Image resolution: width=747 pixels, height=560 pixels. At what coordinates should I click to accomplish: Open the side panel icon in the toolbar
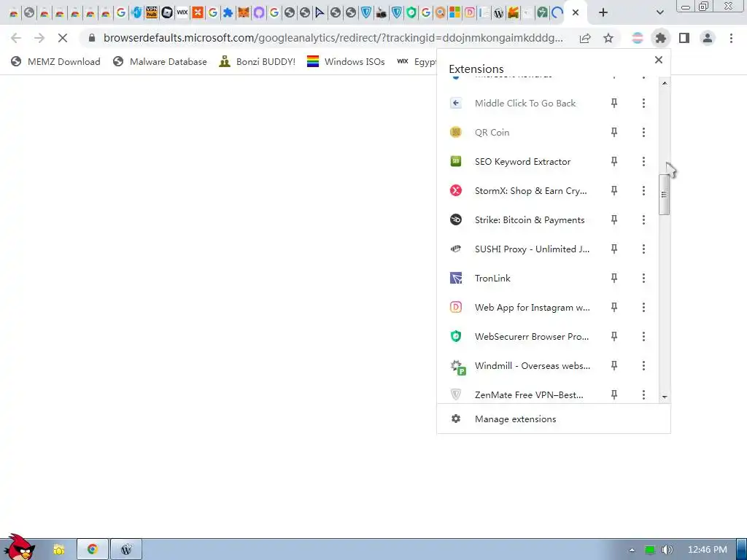tap(684, 38)
